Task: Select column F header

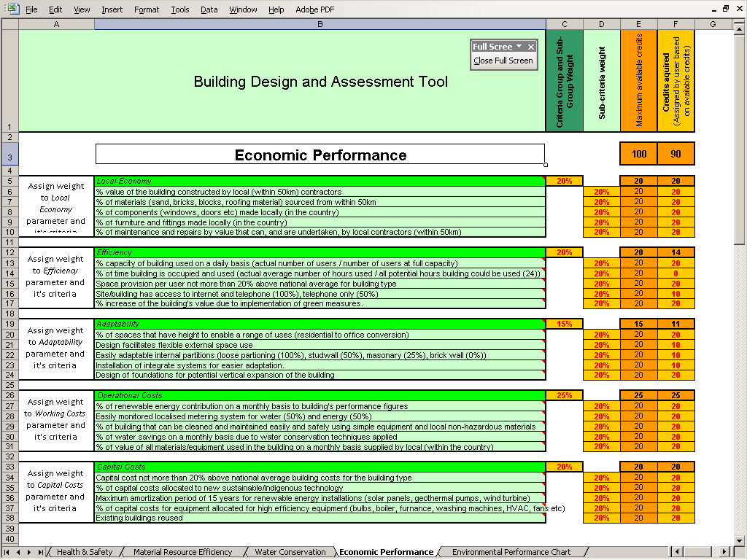Action: point(676,24)
